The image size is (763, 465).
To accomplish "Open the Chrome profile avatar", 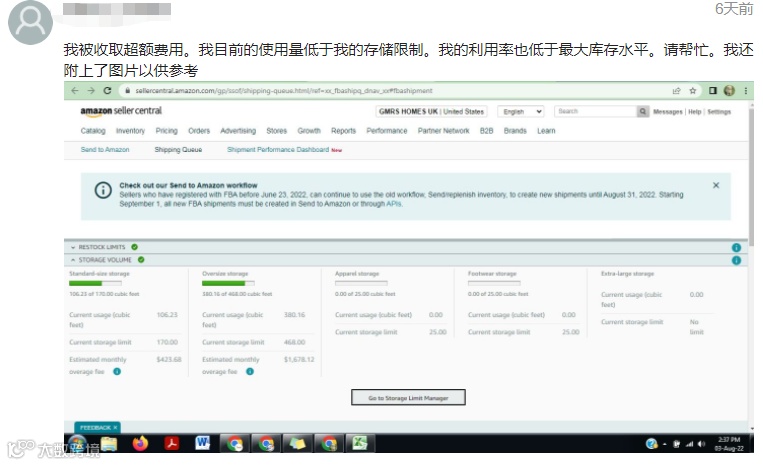I will tap(729, 90).
